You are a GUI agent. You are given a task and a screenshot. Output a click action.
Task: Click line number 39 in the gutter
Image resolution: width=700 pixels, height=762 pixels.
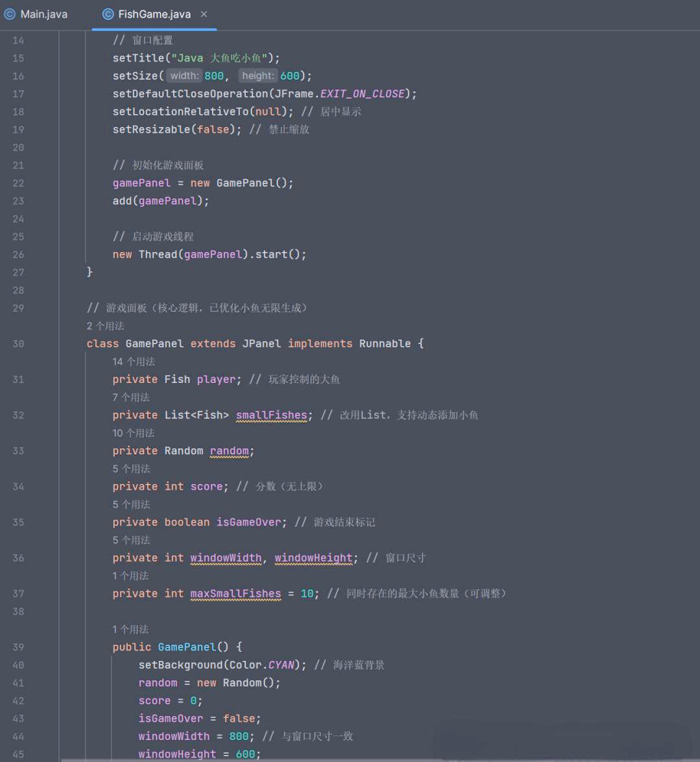click(18, 647)
